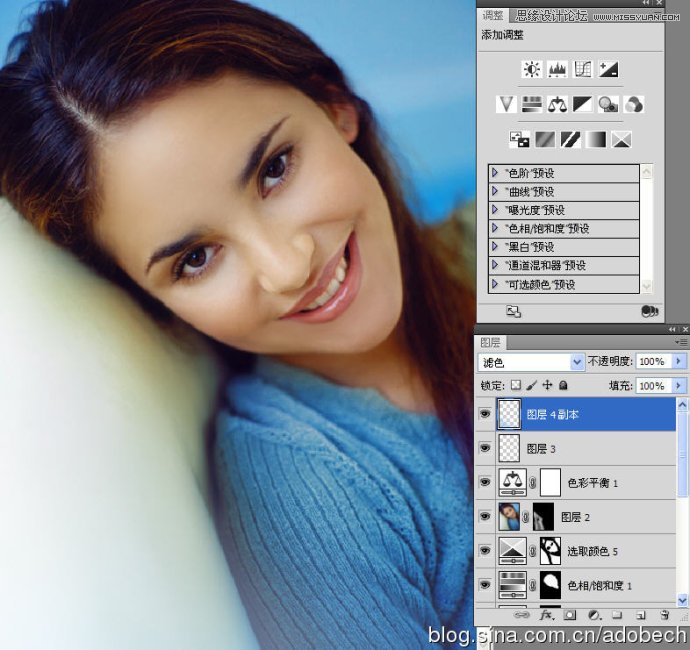Image resolution: width=690 pixels, height=650 pixels.
Task: Click the layers list scroll down arrow
Action: pos(683,599)
